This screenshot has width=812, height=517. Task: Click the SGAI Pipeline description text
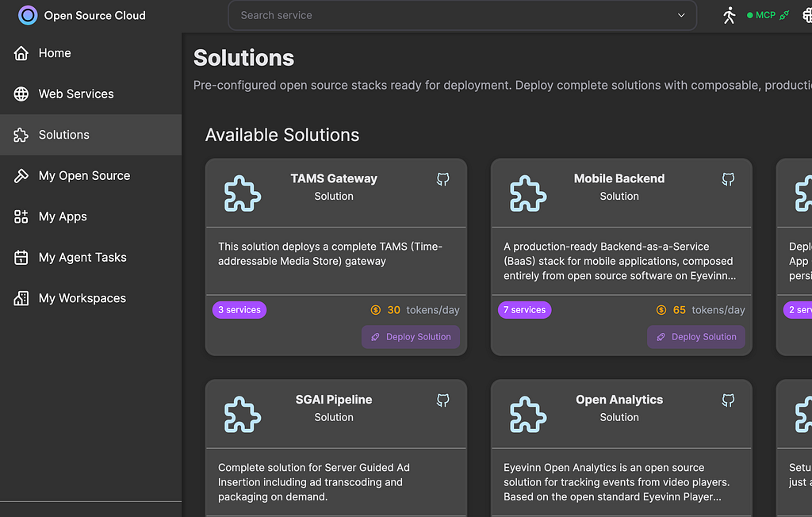[314, 482]
